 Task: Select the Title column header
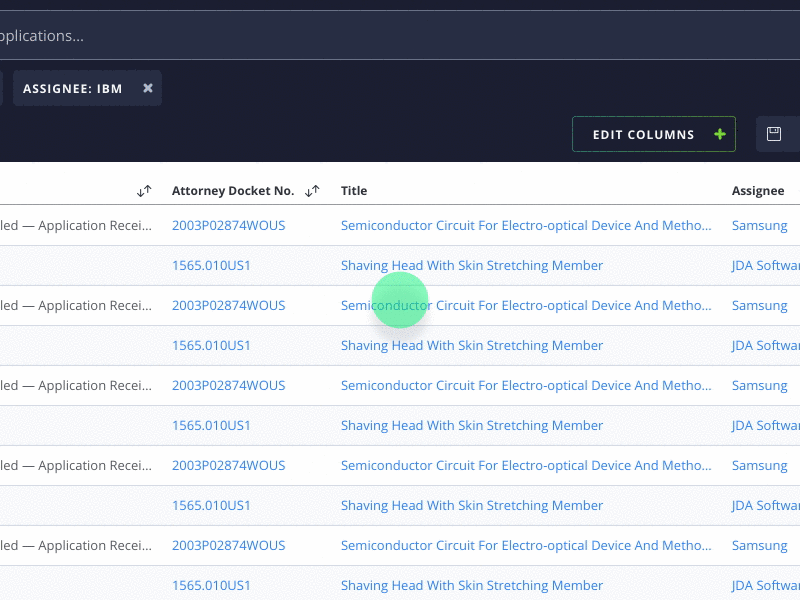coord(354,191)
